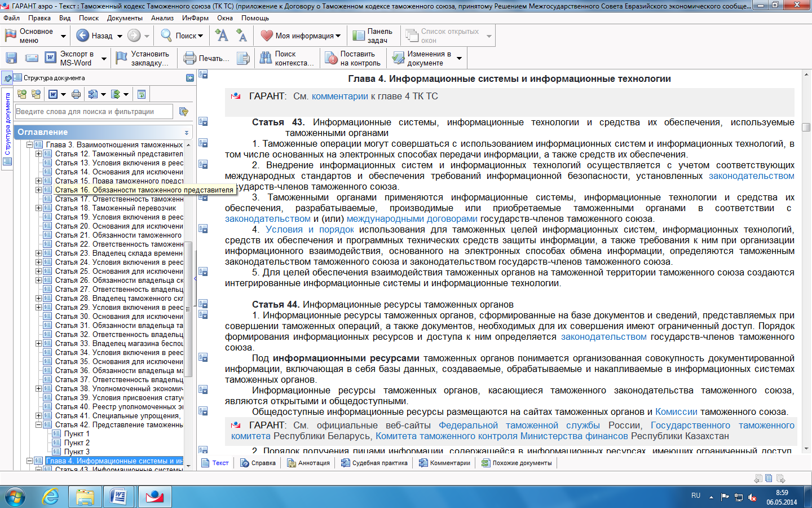The image size is (812, 508).
Task: Switch to Word from the taskbar
Action: click(120, 497)
